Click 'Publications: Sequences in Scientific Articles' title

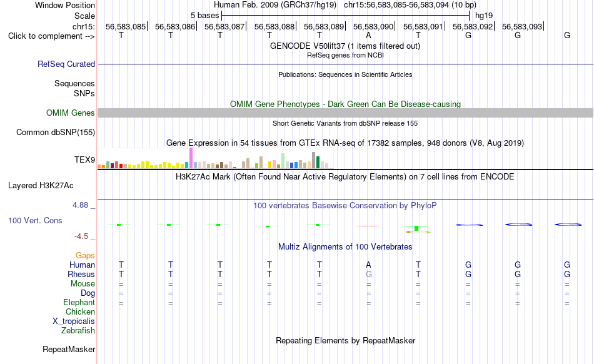pos(345,74)
